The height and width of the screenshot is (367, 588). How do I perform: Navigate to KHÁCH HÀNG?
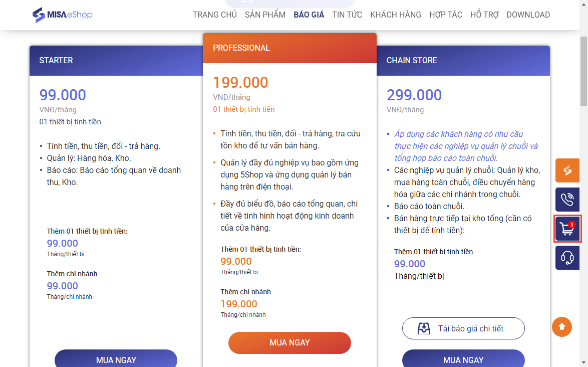[x=396, y=15]
